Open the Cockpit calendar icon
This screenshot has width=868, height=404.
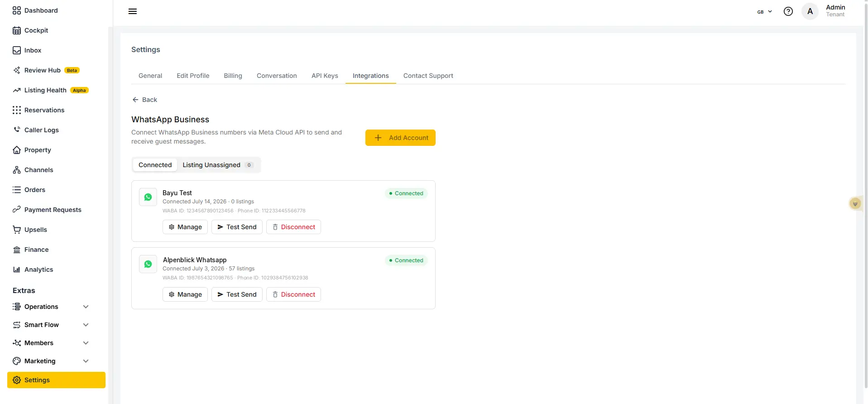coord(17,30)
